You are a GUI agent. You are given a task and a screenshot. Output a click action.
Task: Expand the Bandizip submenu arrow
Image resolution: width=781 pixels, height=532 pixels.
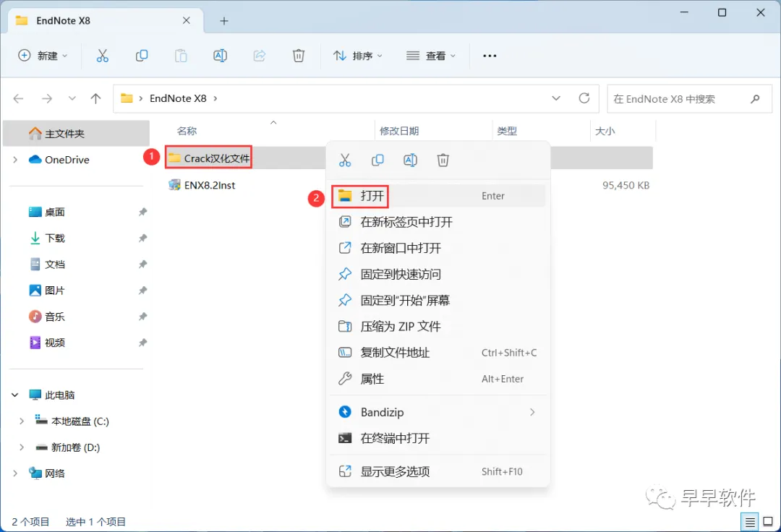tap(532, 412)
